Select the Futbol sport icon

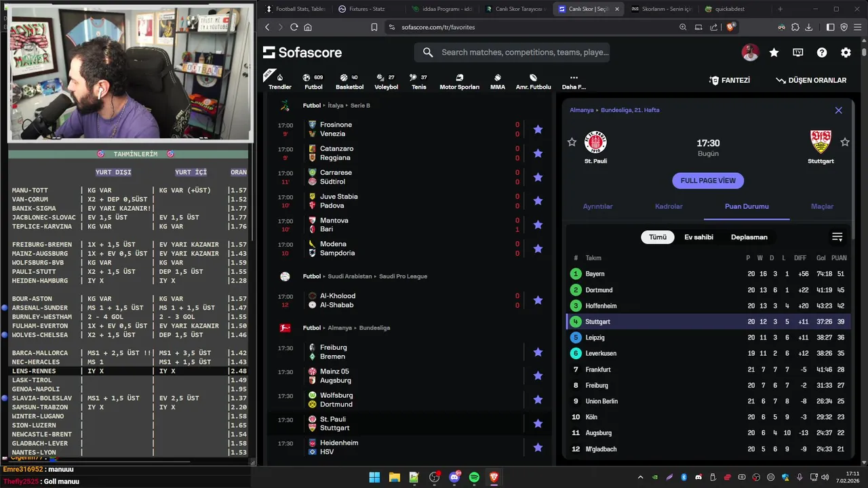pos(313,81)
